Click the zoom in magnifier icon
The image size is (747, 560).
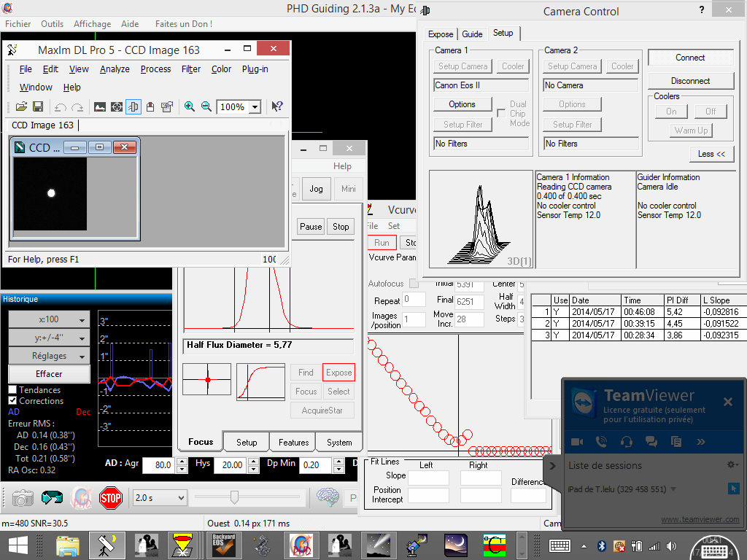pyautogui.click(x=190, y=106)
